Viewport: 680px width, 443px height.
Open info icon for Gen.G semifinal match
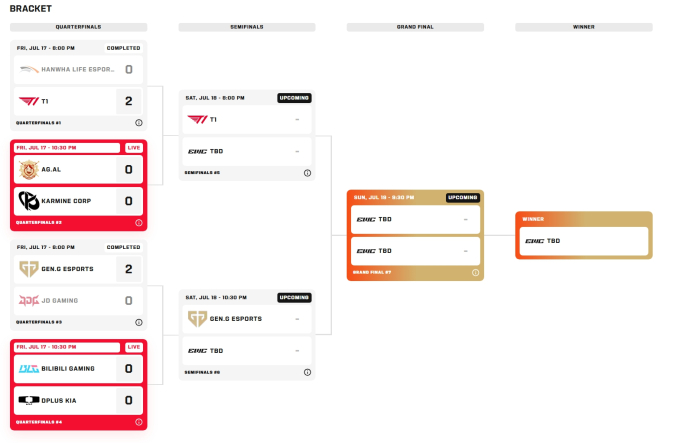pyautogui.click(x=307, y=372)
